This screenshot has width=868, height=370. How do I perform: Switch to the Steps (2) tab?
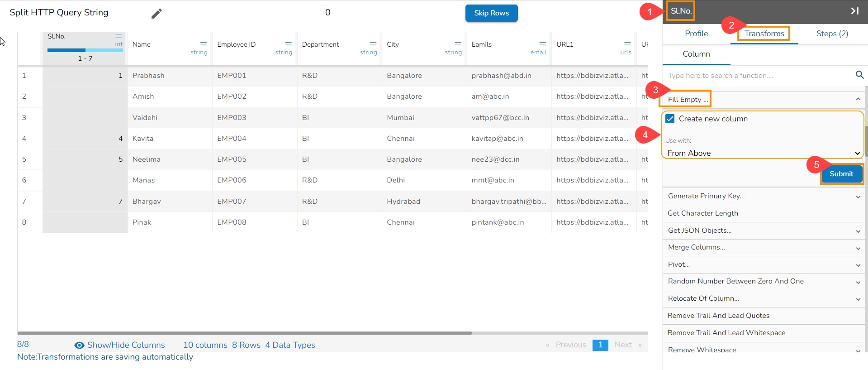832,34
